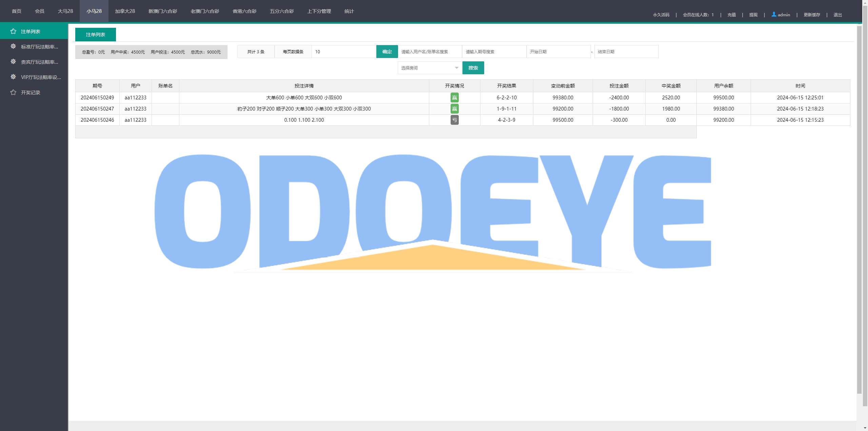Open 香港六合彩 section
This screenshot has height=431, width=868.
coord(244,11)
